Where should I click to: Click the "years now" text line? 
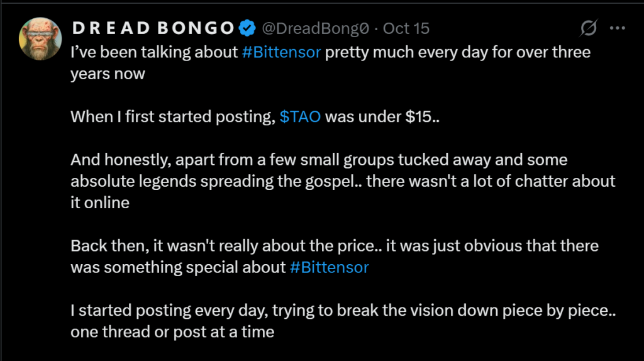point(108,74)
